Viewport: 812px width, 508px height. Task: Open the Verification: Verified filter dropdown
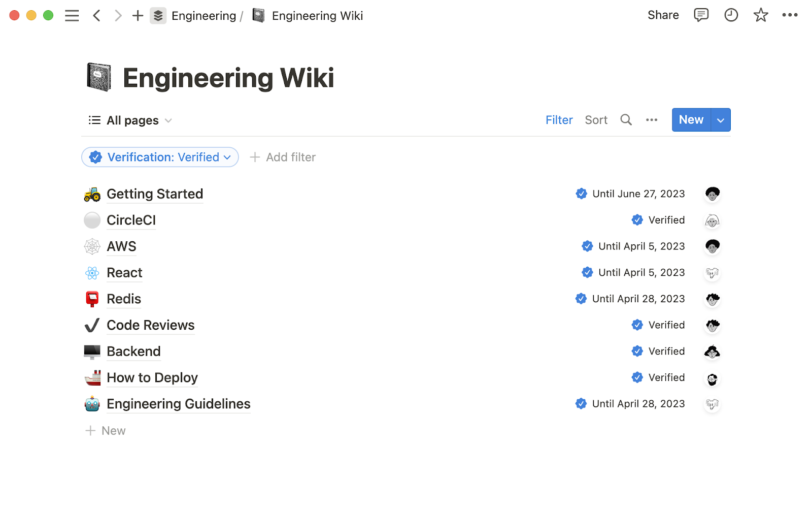pyautogui.click(x=159, y=157)
